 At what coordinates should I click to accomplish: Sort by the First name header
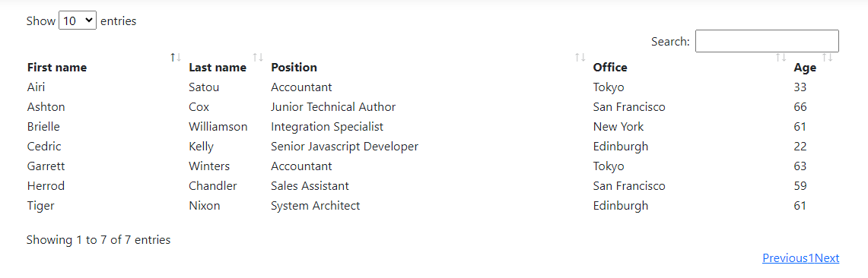57,68
